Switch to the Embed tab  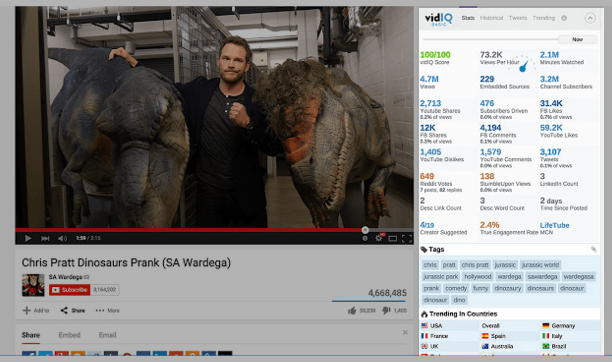pos(69,335)
